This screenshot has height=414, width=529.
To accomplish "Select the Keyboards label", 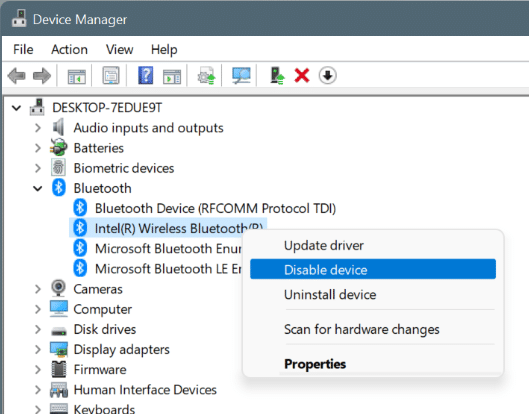I will [x=104, y=409].
